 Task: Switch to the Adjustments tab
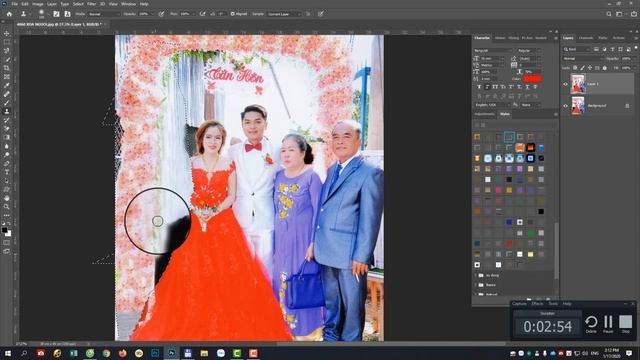pyautogui.click(x=484, y=114)
